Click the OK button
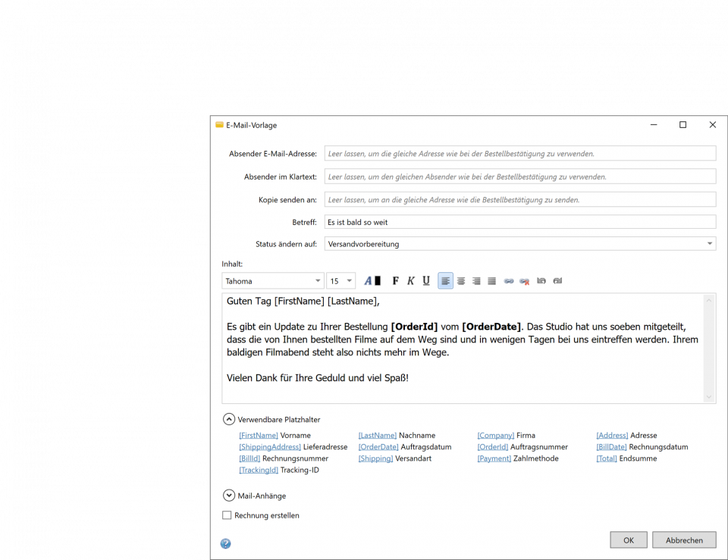 coord(629,540)
